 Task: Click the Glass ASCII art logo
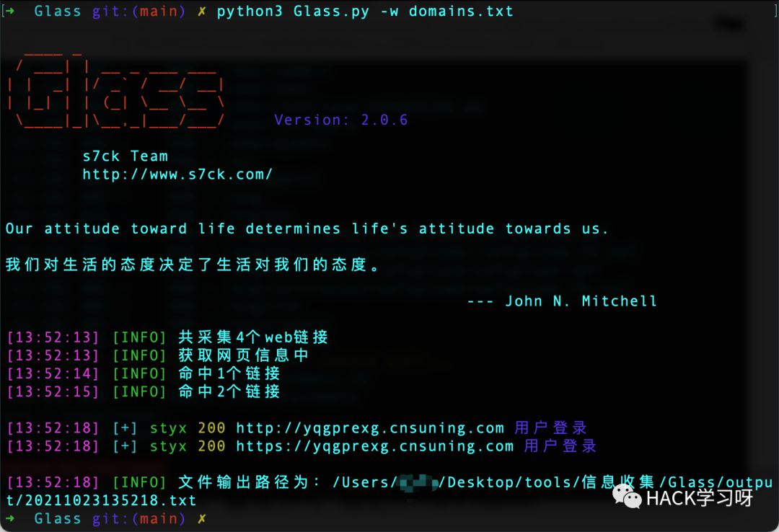tap(117, 90)
